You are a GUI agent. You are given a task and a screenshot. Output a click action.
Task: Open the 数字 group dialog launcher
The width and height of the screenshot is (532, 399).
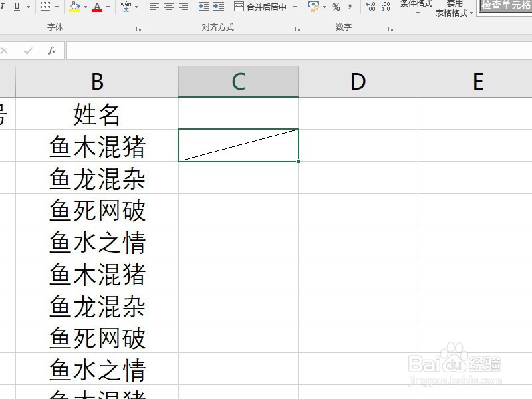pos(391,28)
